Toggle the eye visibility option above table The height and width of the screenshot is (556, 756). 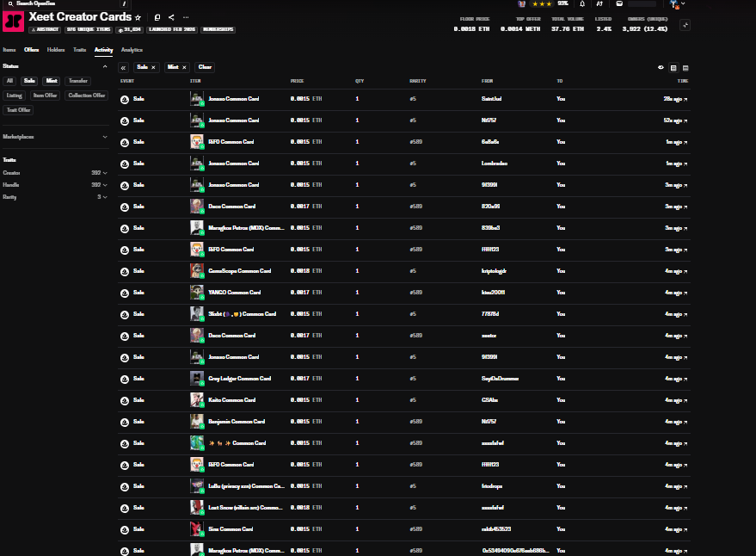point(661,68)
